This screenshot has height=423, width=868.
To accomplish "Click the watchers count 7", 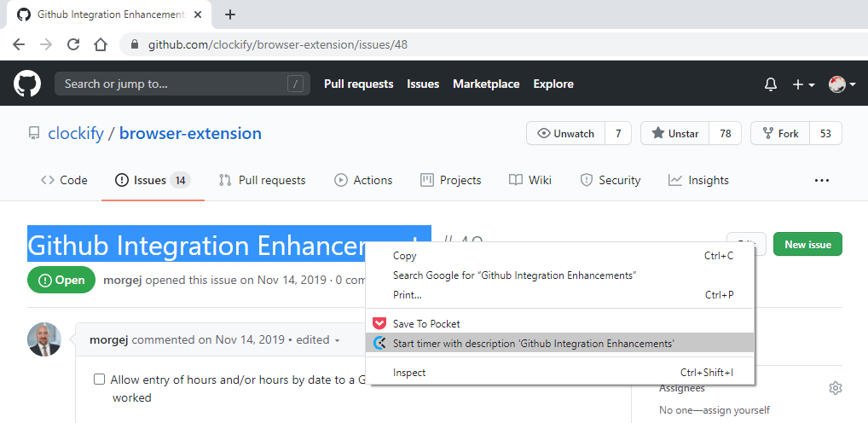I will [x=618, y=133].
